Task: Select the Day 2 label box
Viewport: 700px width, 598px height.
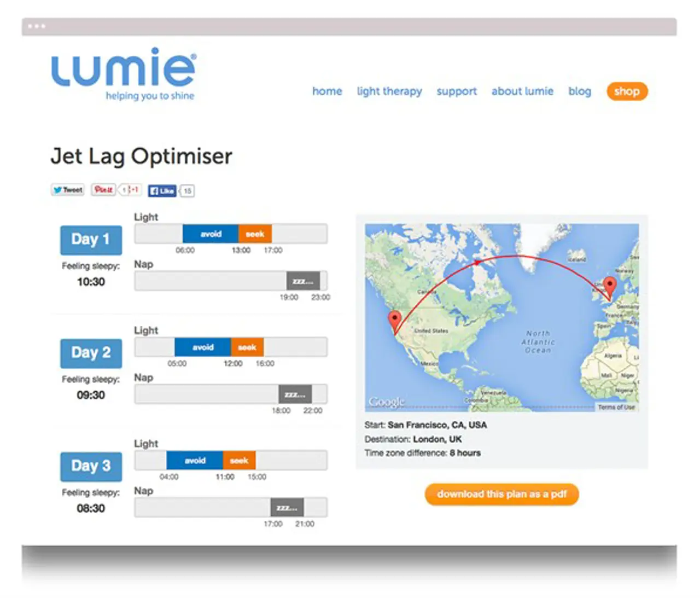Action: [x=91, y=353]
